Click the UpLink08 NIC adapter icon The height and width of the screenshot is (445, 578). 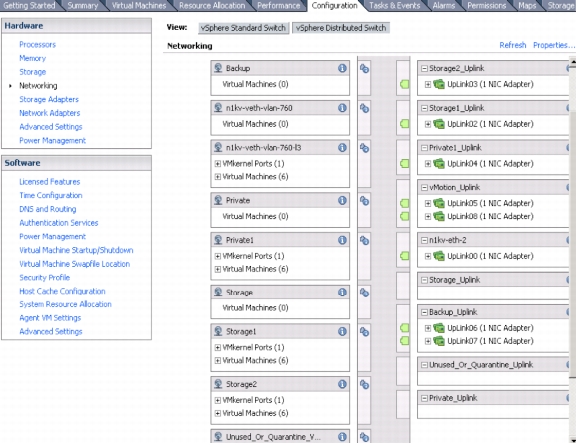tap(439, 216)
